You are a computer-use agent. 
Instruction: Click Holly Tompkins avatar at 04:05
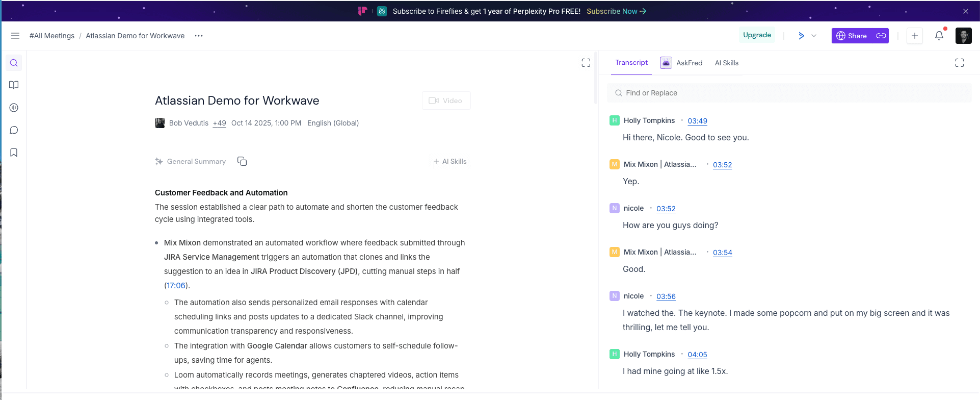[x=615, y=354]
